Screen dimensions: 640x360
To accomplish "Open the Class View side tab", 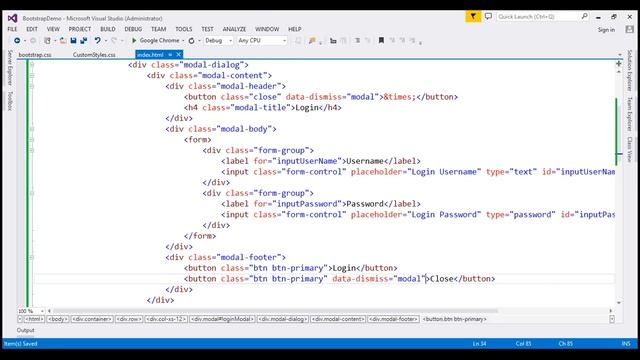I will 630,149.
